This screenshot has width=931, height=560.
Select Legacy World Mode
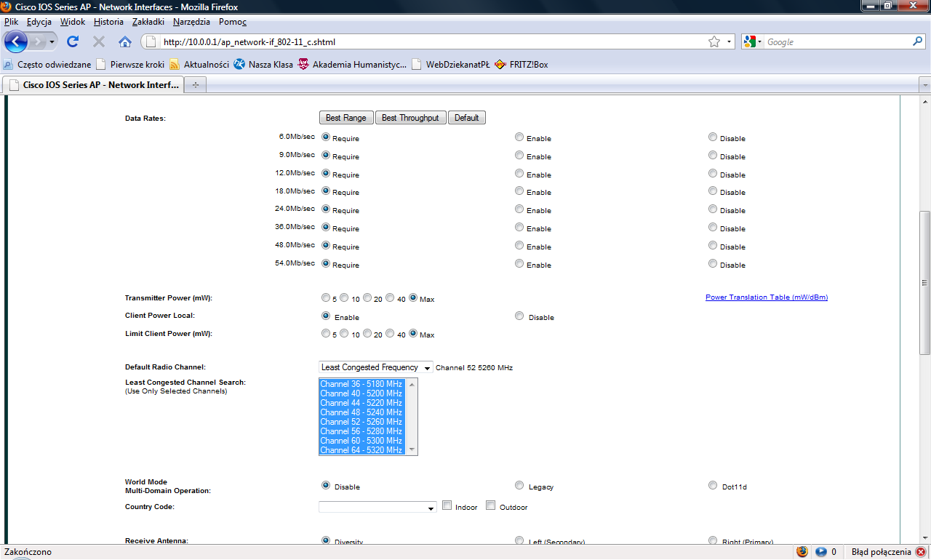[519, 485]
